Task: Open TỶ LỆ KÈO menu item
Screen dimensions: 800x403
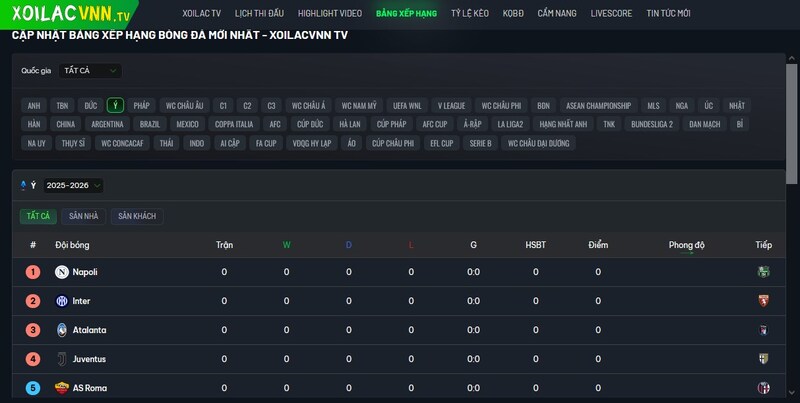Action: [x=469, y=13]
